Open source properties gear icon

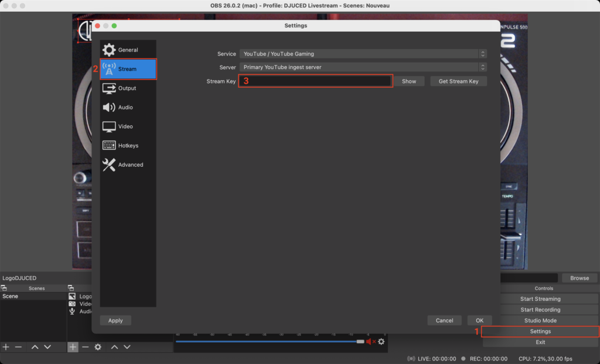pos(98,347)
